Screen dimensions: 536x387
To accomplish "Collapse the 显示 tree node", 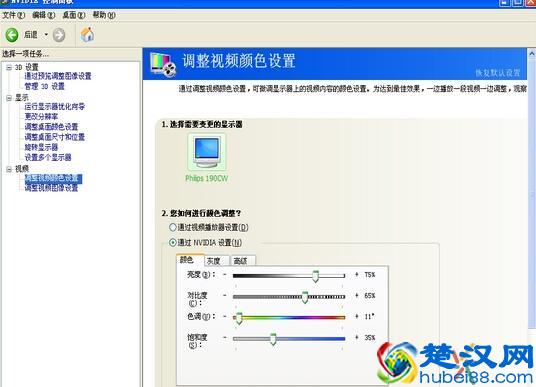I will [x=9, y=98].
